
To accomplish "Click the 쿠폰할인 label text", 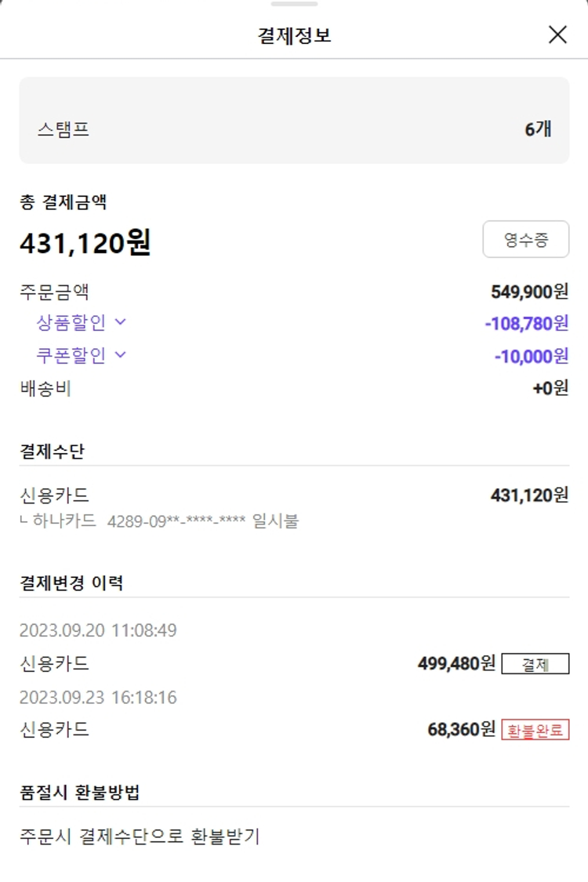I will [71, 355].
